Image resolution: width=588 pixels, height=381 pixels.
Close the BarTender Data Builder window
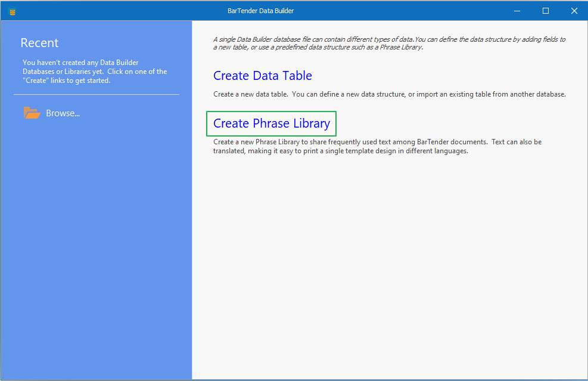click(574, 11)
